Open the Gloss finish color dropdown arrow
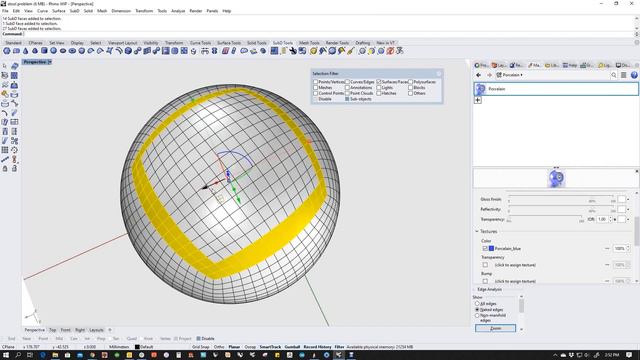Viewport: 640px width, 360px height. click(628, 199)
